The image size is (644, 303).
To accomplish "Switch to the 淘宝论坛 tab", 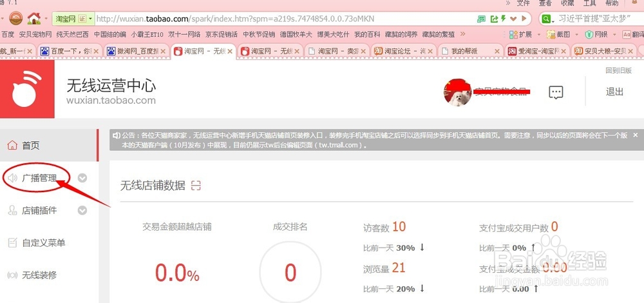I will pyautogui.click(x=402, y=52).
